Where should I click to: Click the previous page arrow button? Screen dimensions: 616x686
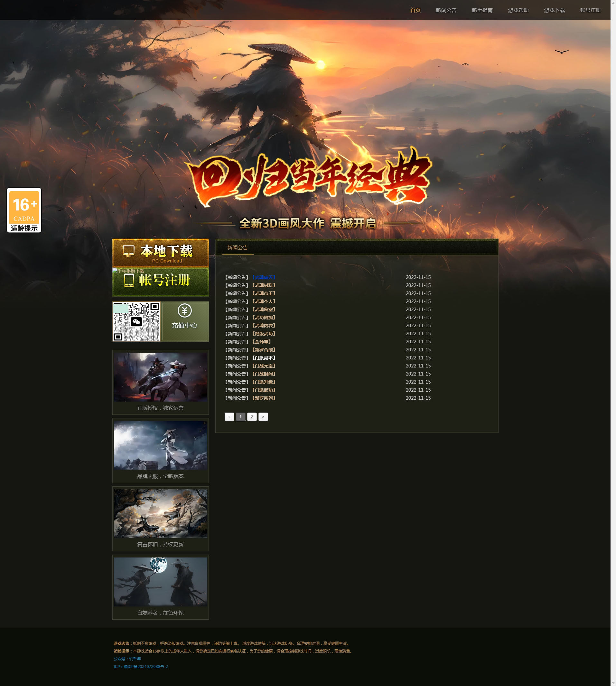tap(229, 417)
